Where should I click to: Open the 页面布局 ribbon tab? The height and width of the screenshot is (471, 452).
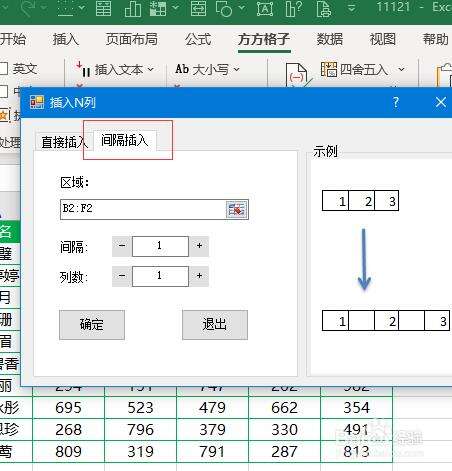(131, 39)
